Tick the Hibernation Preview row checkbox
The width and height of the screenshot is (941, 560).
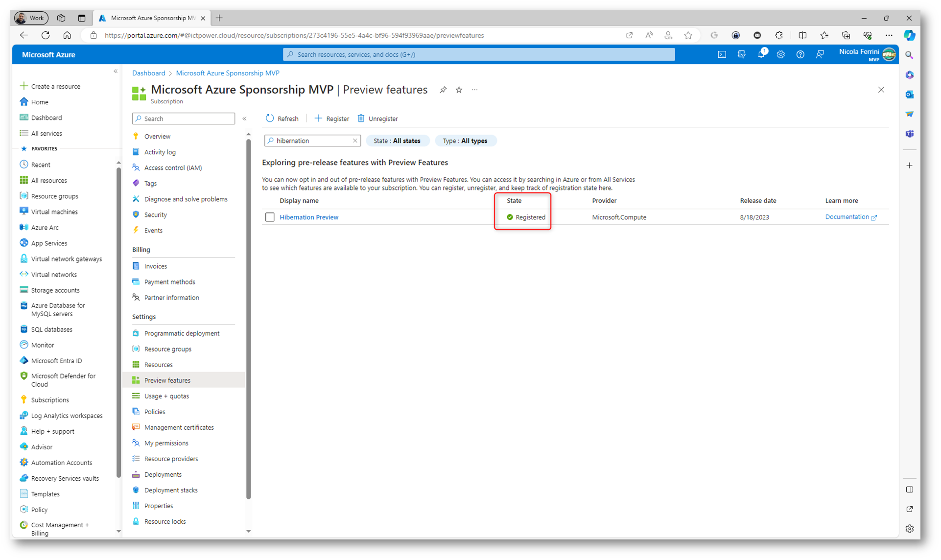click(x=270, y=217)
